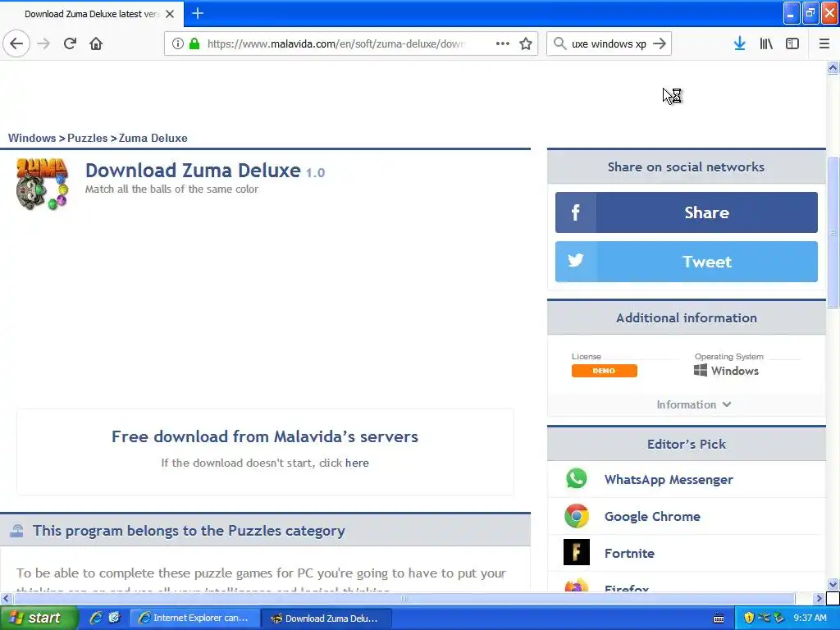The image size is (840, 630).
Task: Open the Downloads panel arrow
Action: 739,43
